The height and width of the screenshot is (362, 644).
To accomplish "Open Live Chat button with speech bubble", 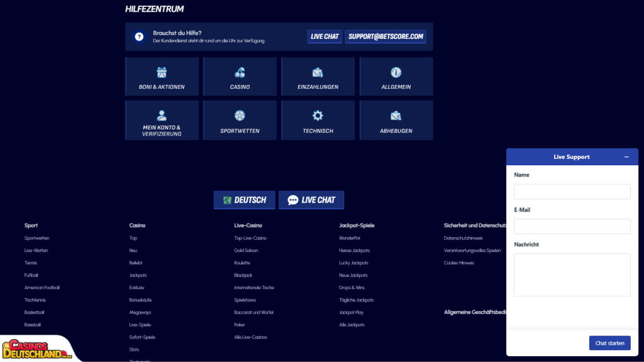I will 311,200.
